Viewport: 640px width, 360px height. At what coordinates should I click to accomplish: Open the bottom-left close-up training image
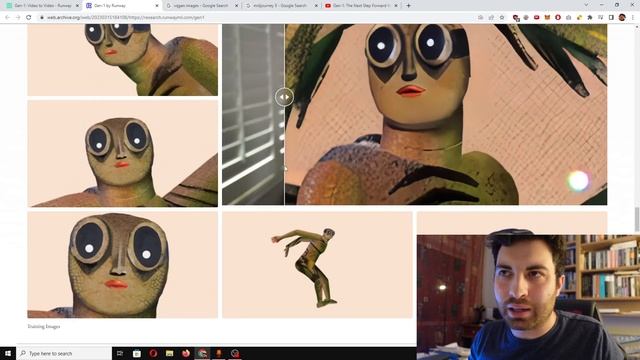click(x=122, y=265)
